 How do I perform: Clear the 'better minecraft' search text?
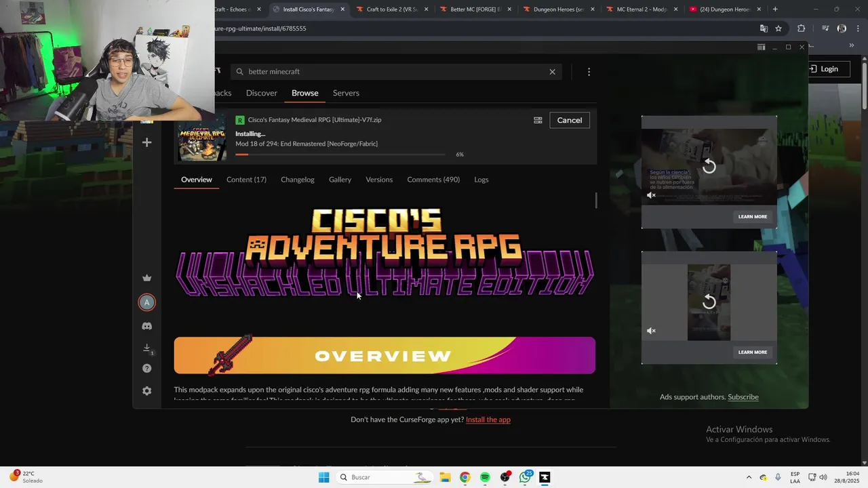(552, 72)
